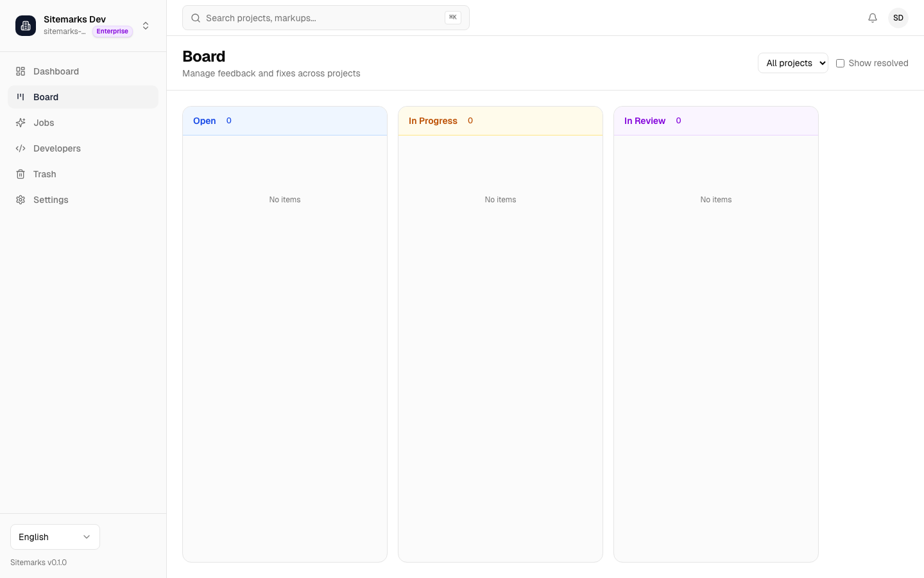Viewport: 924px width, 578px height.
Task: Open the Dashboard section via its grid icon
Action: pyautogui.click(x=21, y=71)
